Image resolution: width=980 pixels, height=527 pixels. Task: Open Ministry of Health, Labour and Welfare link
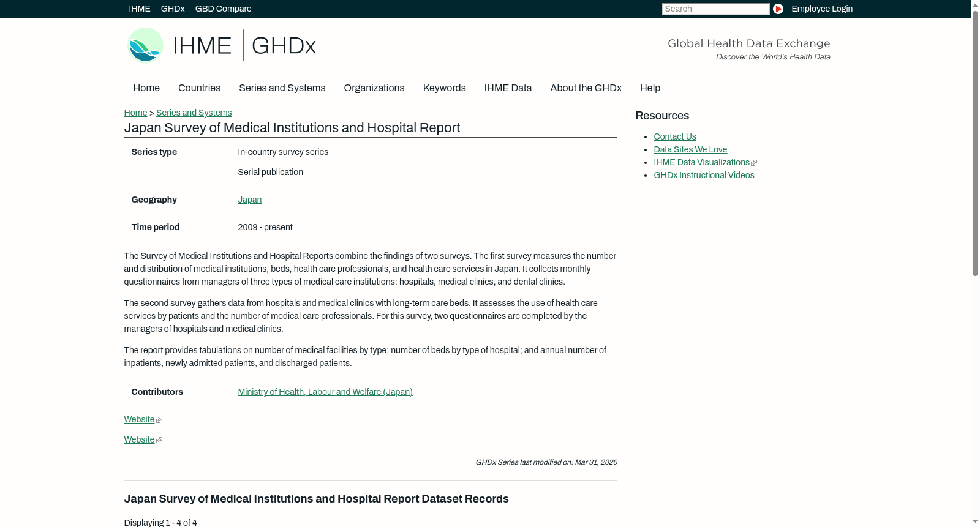325,392
